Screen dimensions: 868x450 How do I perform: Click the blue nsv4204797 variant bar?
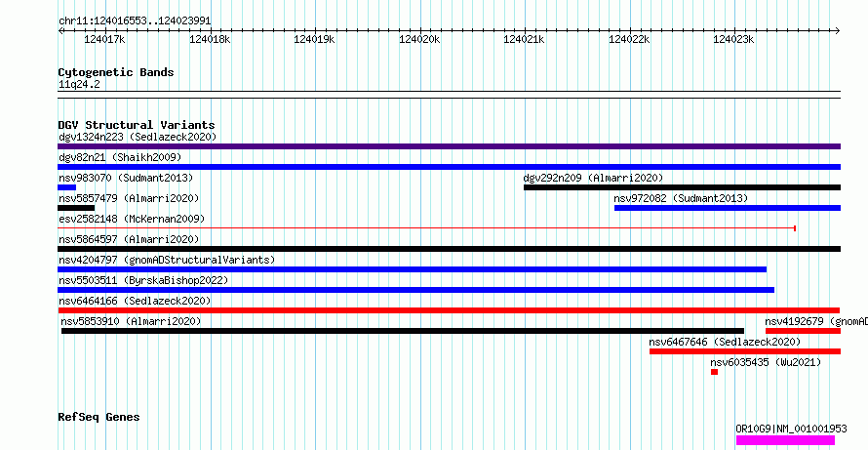click(412, 269)
